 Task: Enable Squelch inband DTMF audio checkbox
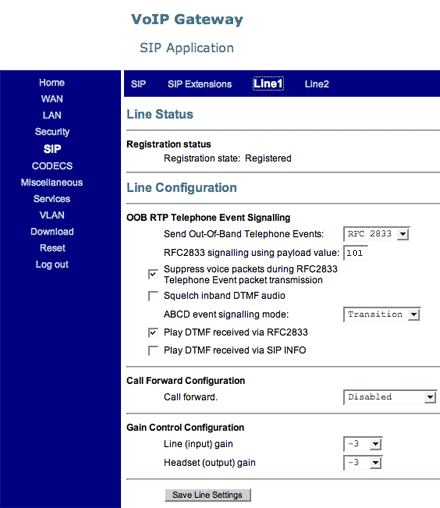coord(153,296)
